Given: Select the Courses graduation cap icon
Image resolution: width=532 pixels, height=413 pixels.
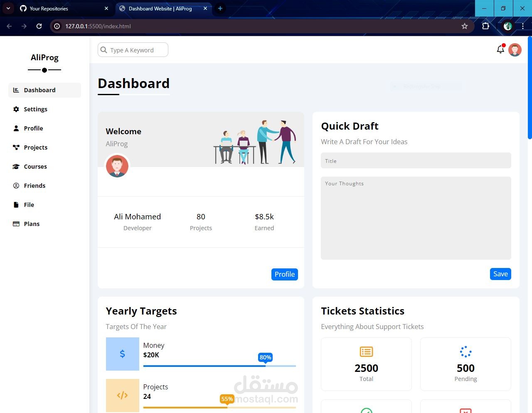Looking at the screenshot, I should (16, 166).
